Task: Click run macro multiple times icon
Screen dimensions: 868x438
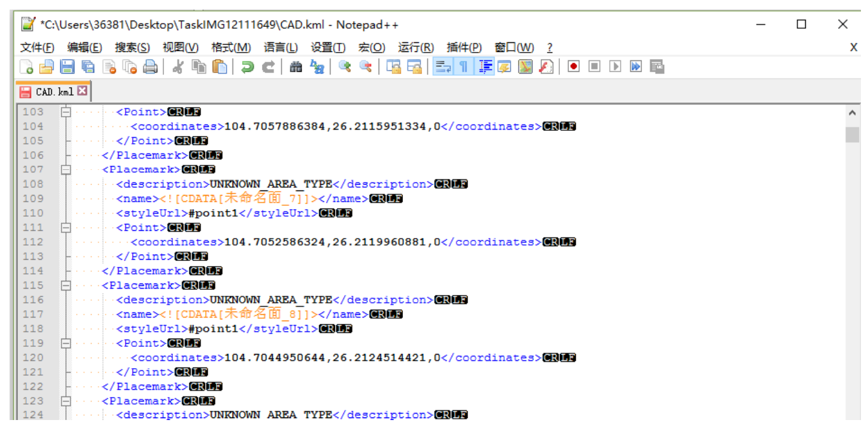Action: (x=635, y=66)
